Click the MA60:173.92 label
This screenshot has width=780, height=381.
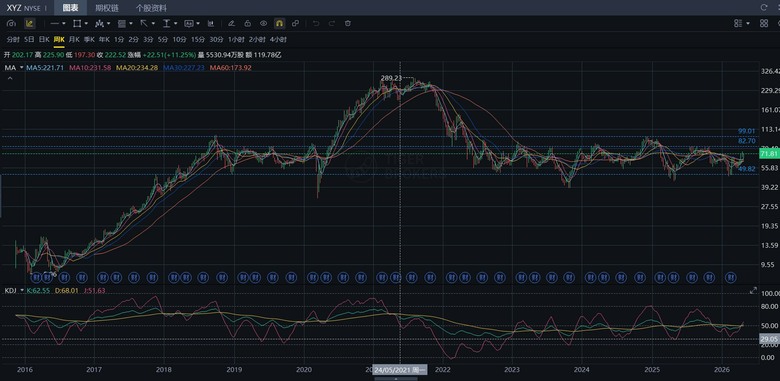click(x=231, y=67)
